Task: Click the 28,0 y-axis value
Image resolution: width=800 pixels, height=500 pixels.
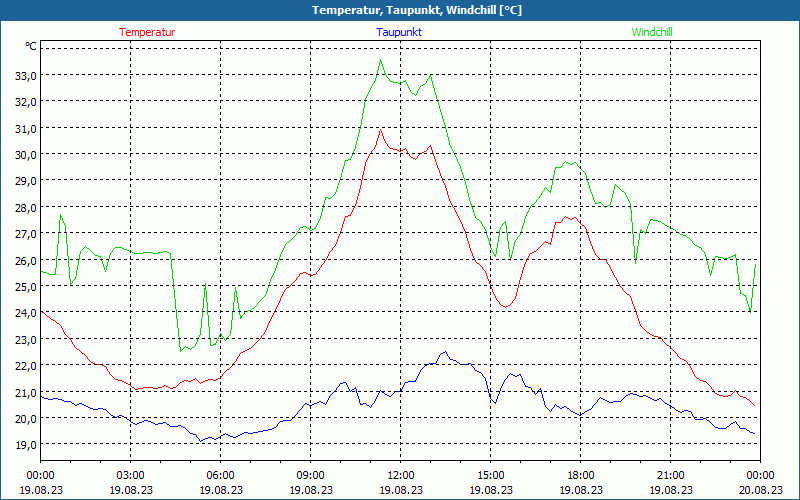Action: 26,208
